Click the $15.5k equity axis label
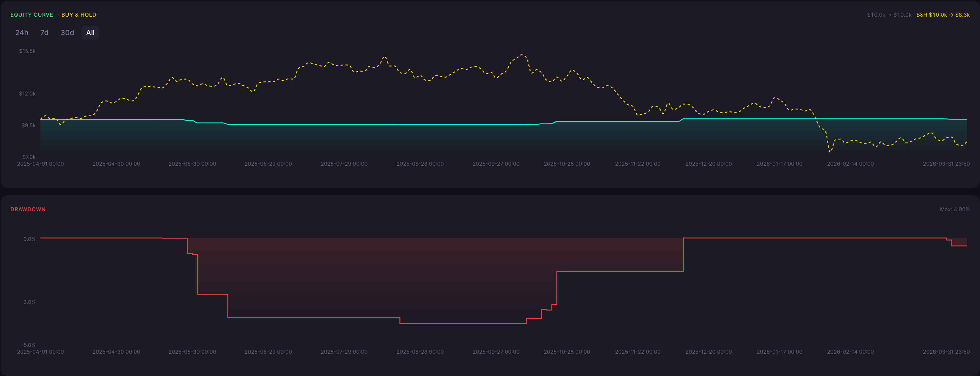This screenshot has height=376, width=980. pos(27,51)
